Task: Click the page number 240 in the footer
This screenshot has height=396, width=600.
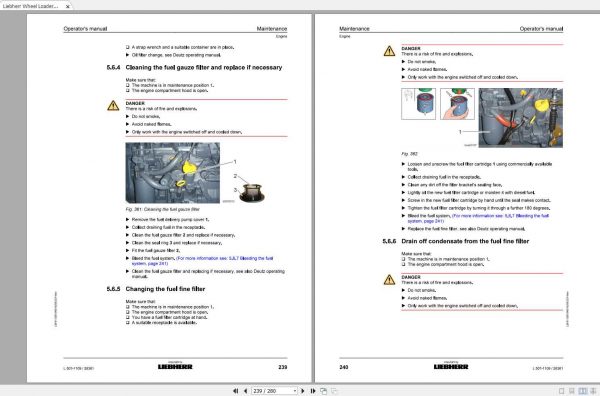Action: (x=344, y=367)
